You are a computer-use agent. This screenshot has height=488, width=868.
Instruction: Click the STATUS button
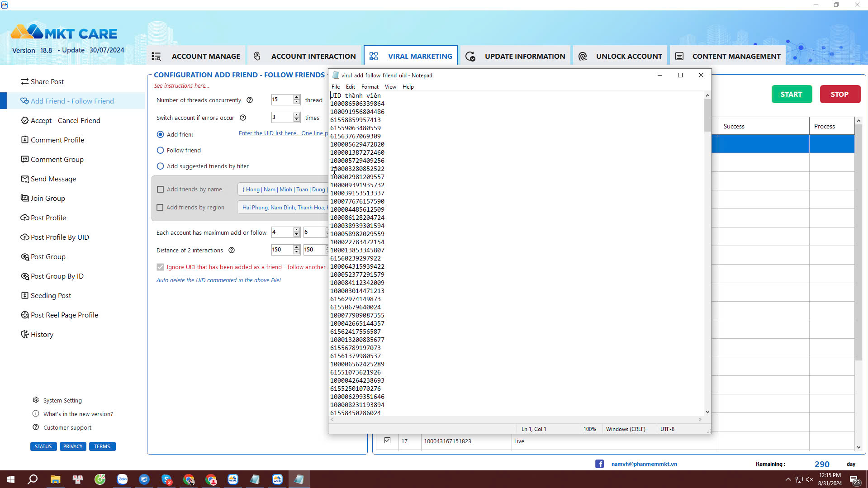tap(43, 446)
